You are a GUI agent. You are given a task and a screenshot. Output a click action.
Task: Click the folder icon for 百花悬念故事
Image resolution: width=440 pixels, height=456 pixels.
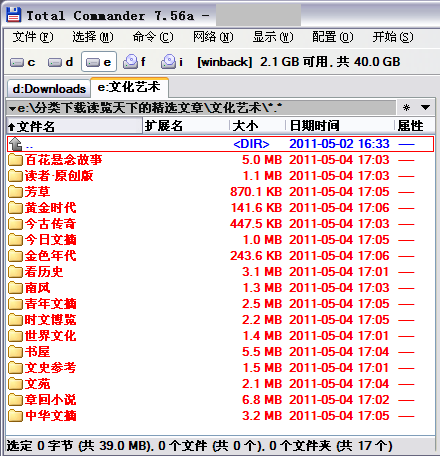tap(15, 160)
